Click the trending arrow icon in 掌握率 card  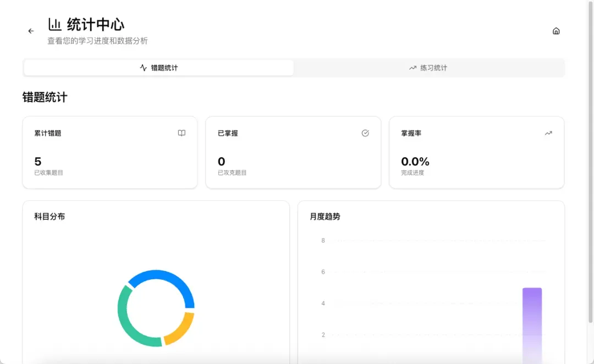tap(548, 133)
